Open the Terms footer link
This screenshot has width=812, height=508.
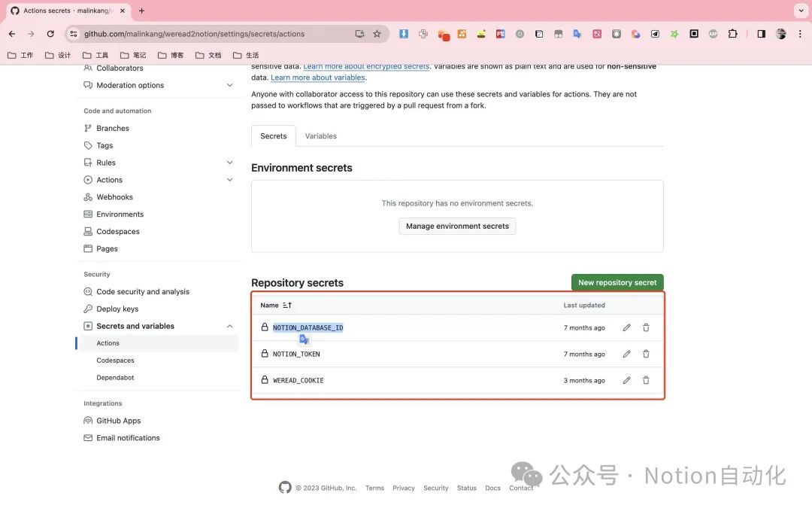[x=374, y=488]
